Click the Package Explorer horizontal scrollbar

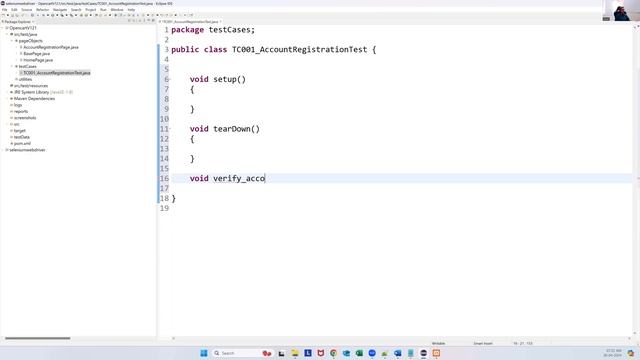38,338
